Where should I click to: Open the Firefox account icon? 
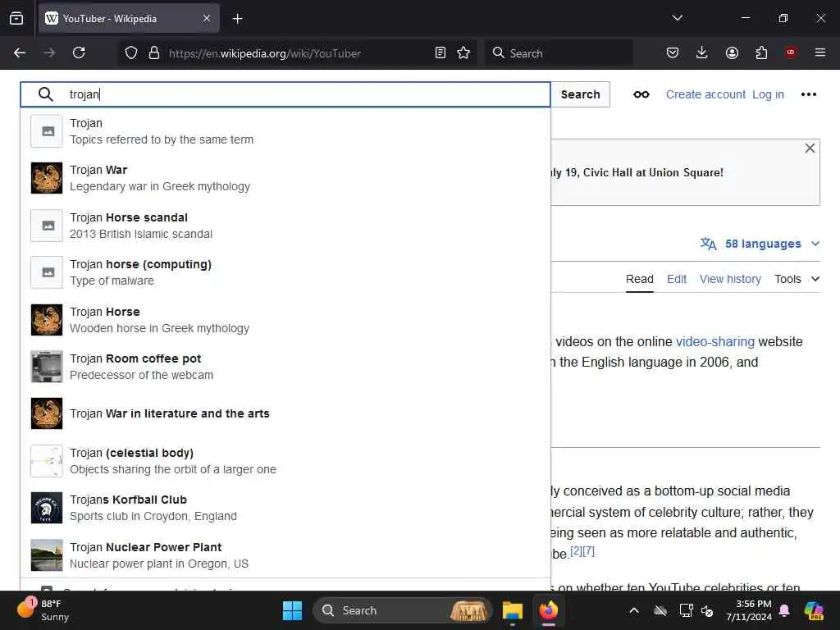pos(732,52)
